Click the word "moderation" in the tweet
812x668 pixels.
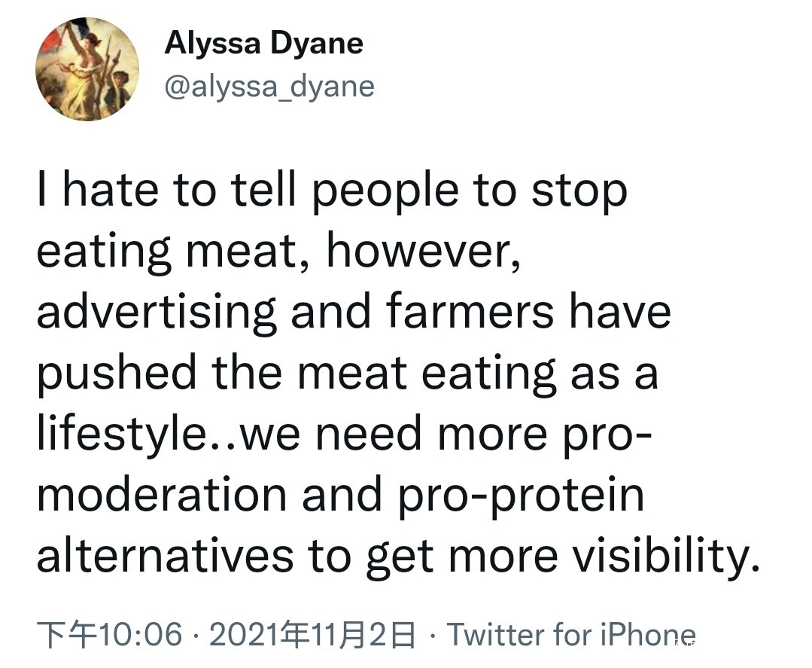pos(162,495)
